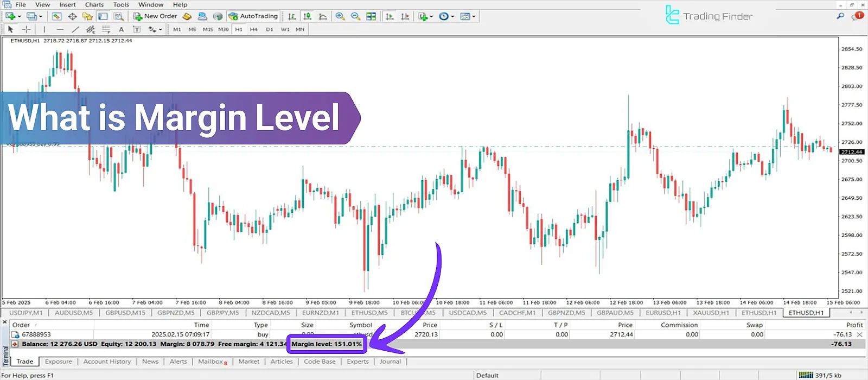
Task: Click the tile windows icon
Action: [371, 16]
